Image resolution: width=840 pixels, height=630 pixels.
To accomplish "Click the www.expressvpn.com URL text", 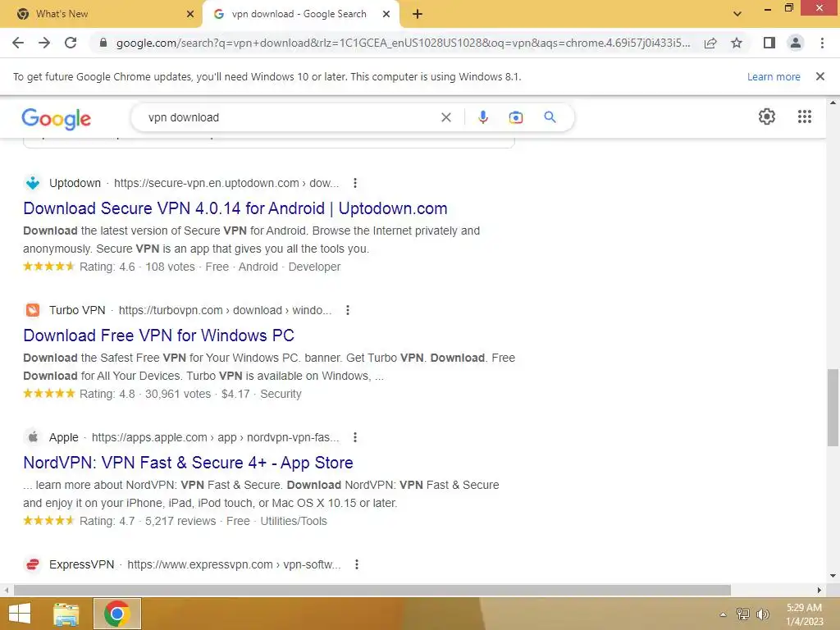I will pyautogui.click(x=234, y=564).
